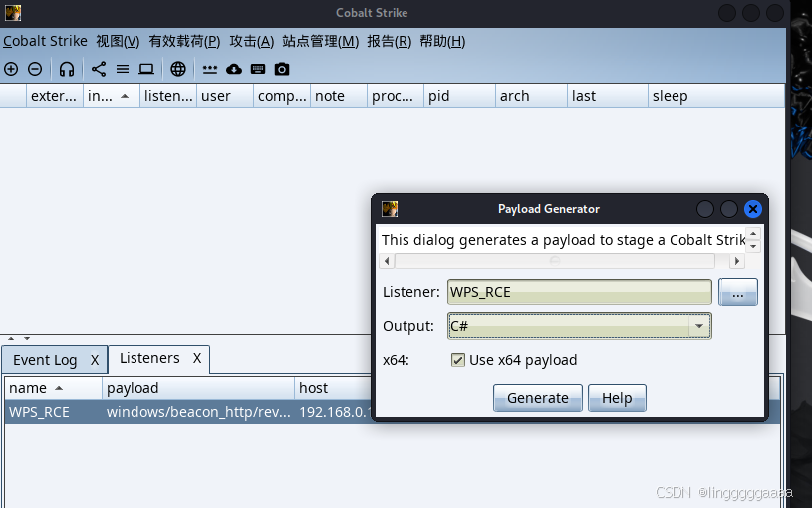Image resolution: width=812 pixels, height=508 pixels.
Task: Open listeners via headphones icon
Action: coord(67,69)
